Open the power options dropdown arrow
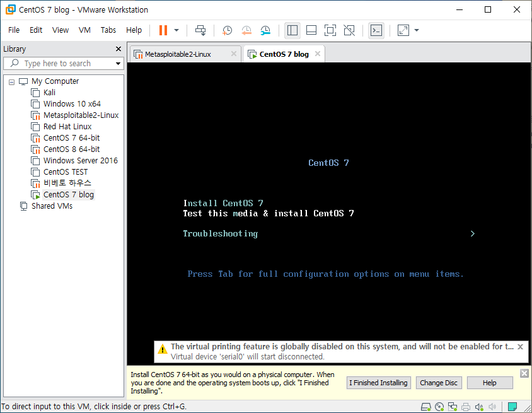Screen dimensions: 532x413 coord(176,30)
